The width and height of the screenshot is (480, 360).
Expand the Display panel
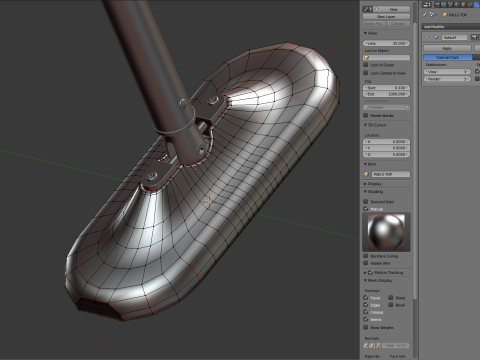(365, 184)
